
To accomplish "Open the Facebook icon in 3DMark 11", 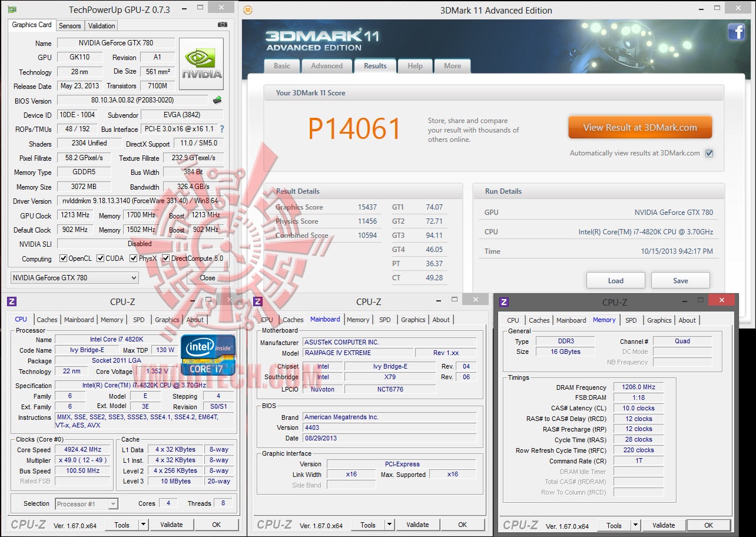I will pyautogui.click(x=737, y=31).
